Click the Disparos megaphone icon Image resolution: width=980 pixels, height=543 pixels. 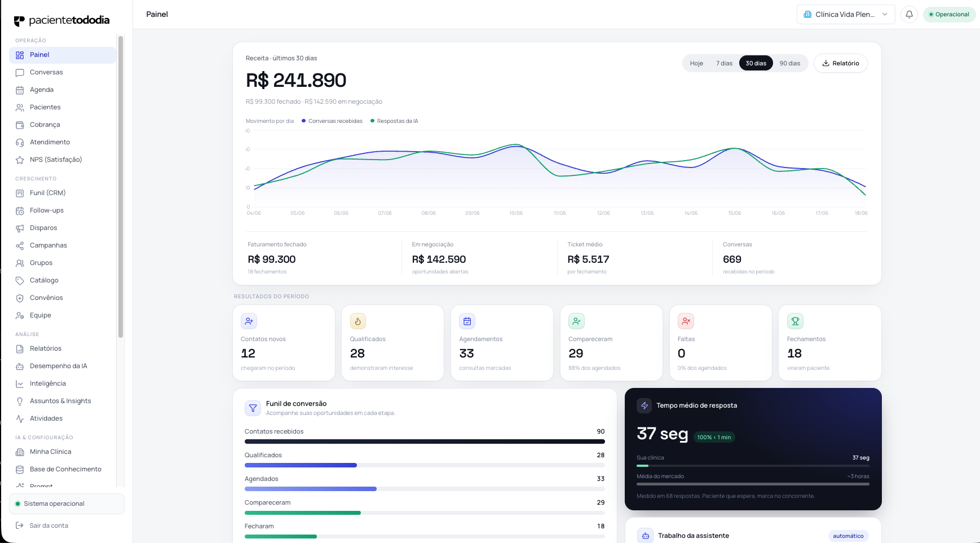pos(20,228)
